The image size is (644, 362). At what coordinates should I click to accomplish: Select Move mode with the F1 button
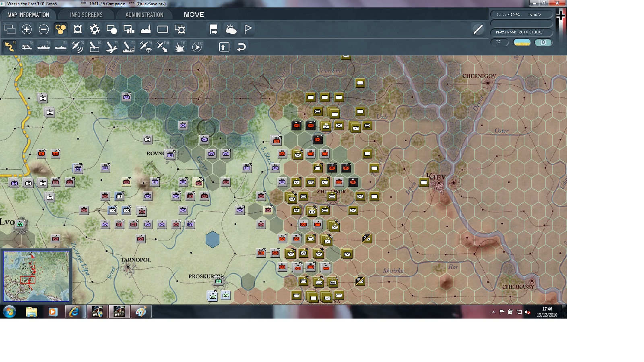click(x=10, y=47)
